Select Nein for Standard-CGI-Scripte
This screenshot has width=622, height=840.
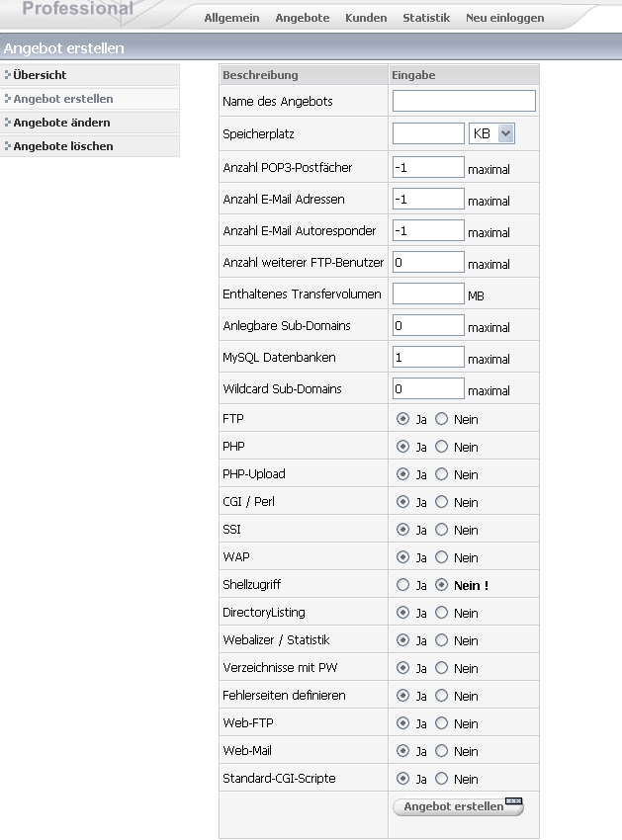tap(441, 779)
